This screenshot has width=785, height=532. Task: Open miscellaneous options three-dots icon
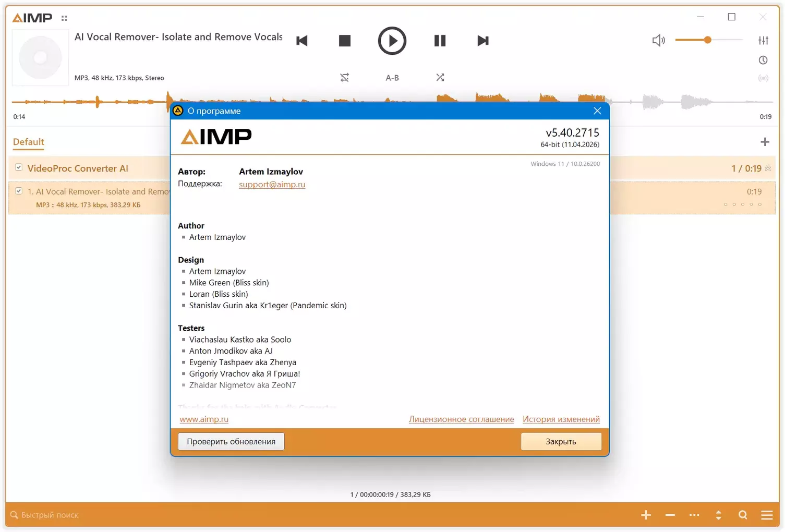click(694, 515)
